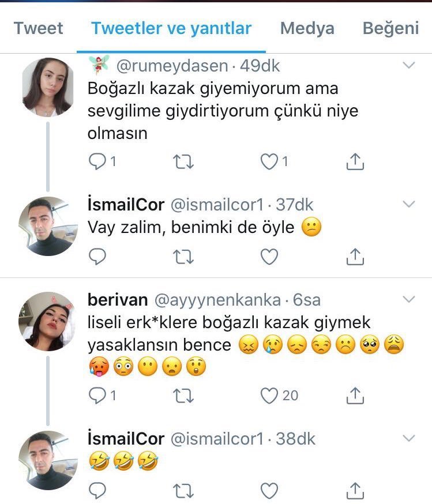Viewport: 432px width, 504px height.
Task: Retweet the rumeydasen tweet
Action: pyautogui.click(x=183, y=162)
